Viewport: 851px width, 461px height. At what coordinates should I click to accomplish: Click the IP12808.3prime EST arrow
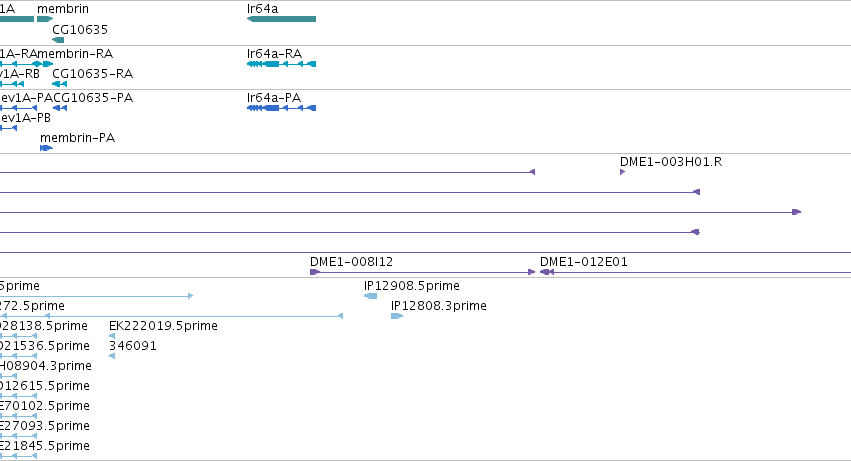[x=397, y=316]
